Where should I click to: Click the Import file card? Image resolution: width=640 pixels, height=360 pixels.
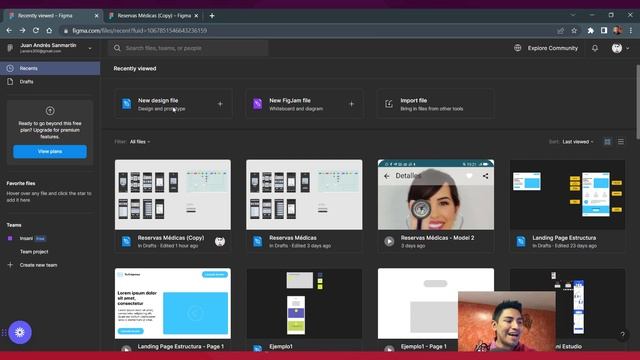coord(436,104)
